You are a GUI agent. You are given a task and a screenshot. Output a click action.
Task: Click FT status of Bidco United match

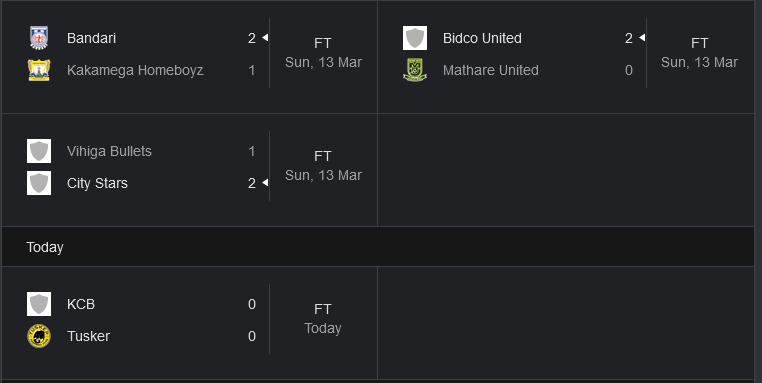tap(699, 43)
